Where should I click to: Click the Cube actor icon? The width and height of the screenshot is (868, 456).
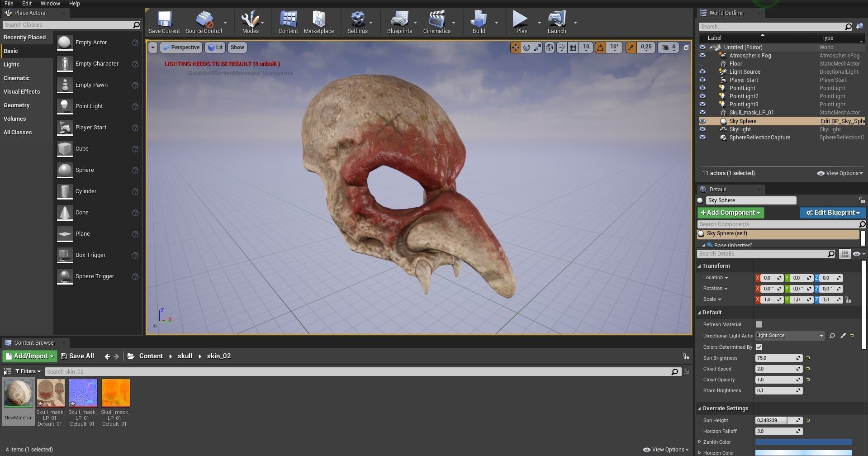click(x=65, y=149)
